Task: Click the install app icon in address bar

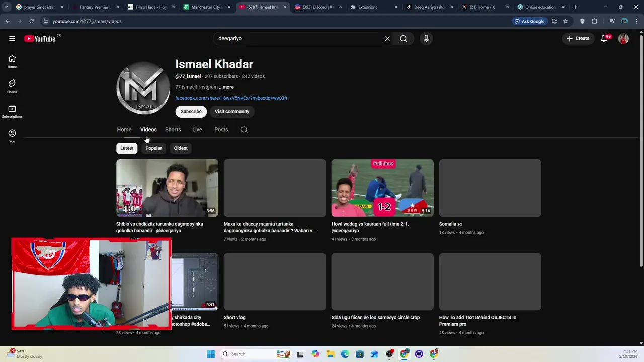Action: (554, 21)
